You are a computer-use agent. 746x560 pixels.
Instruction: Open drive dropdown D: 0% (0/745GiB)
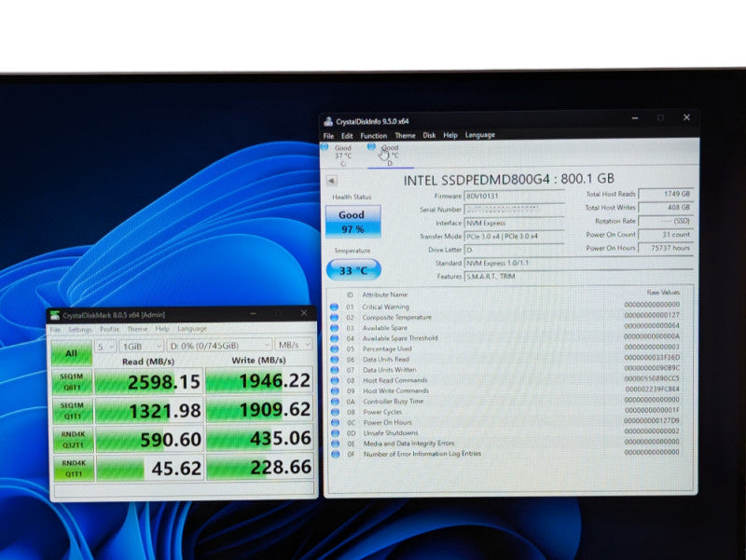pos(220,345)
